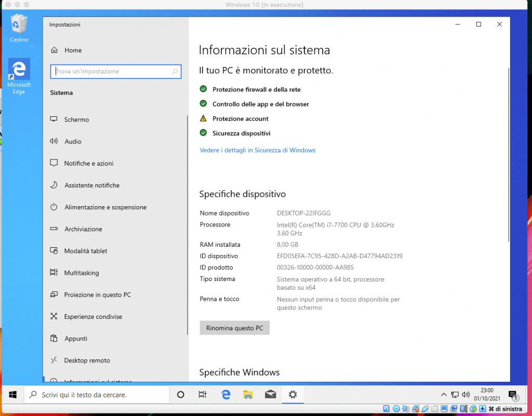Click the VirtualBox display status icon

pyautogui.click(x=444, y=409)
